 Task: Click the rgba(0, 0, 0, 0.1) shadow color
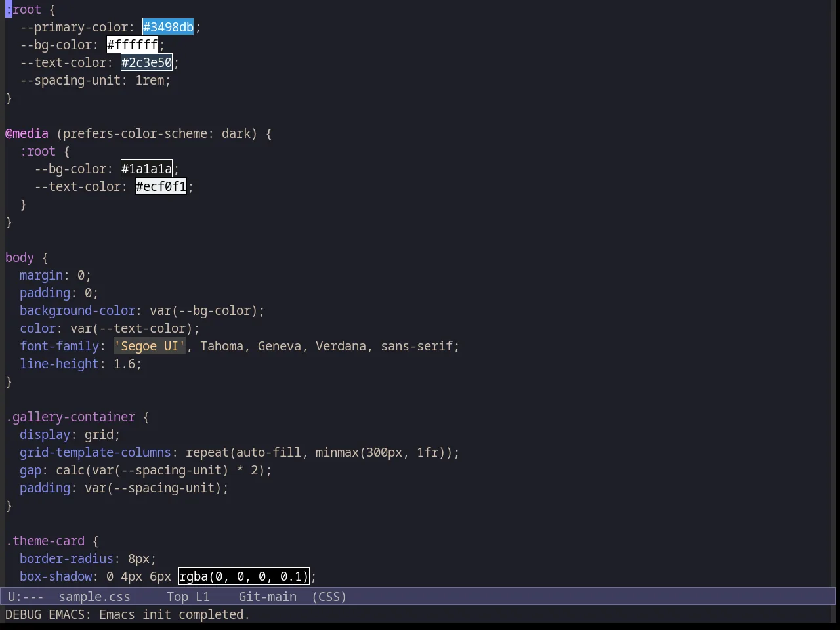click(243, 576)
